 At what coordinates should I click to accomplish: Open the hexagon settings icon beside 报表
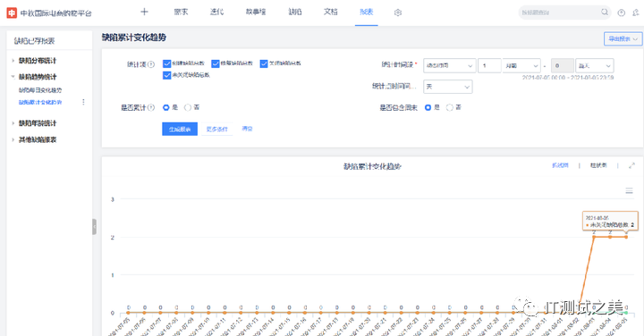397,13
